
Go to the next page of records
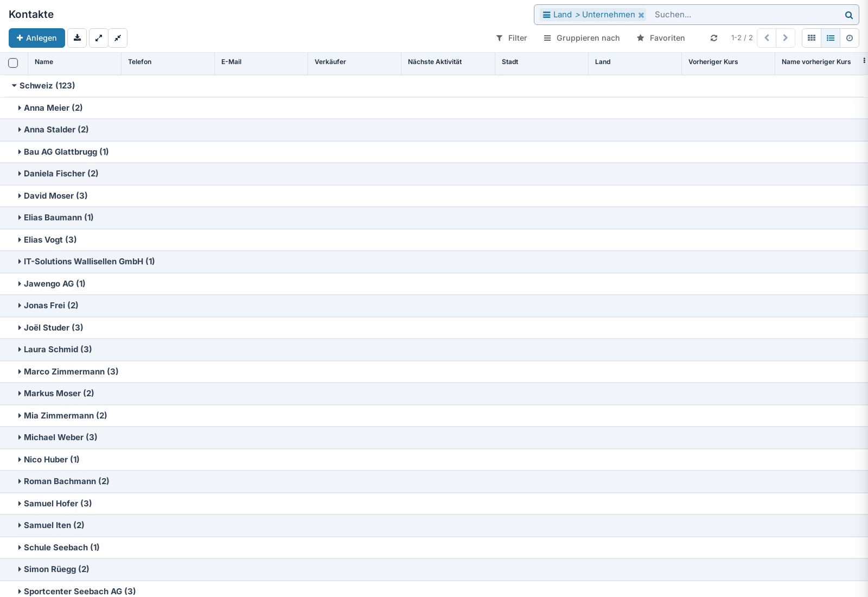tap(786, 38)
